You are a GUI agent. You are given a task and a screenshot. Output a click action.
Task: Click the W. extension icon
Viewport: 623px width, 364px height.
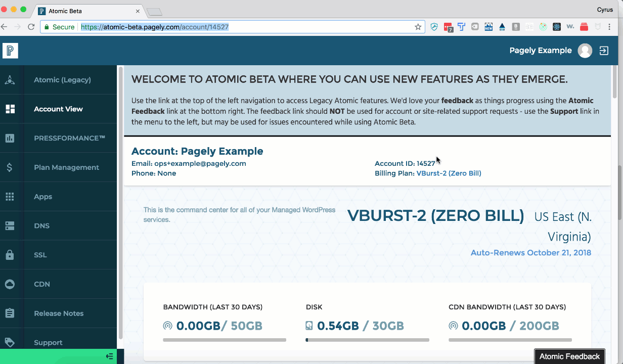570,27
